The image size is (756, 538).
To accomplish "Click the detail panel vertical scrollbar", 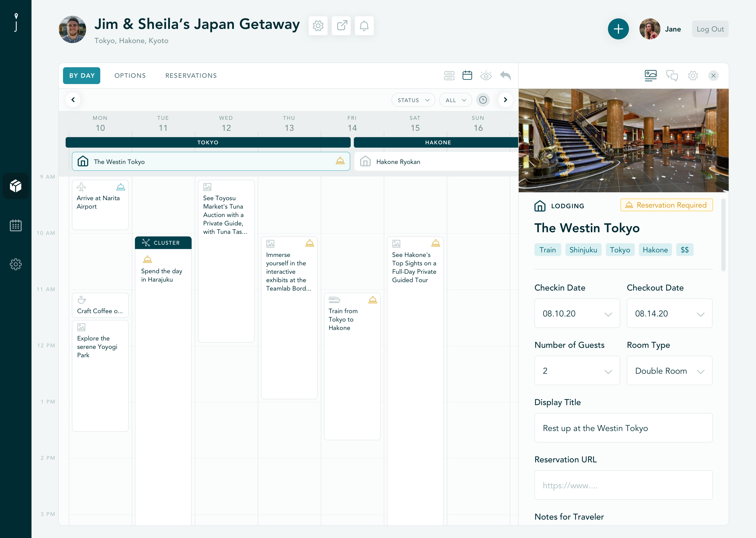I will pyautogui.click(x=723, y=235).
